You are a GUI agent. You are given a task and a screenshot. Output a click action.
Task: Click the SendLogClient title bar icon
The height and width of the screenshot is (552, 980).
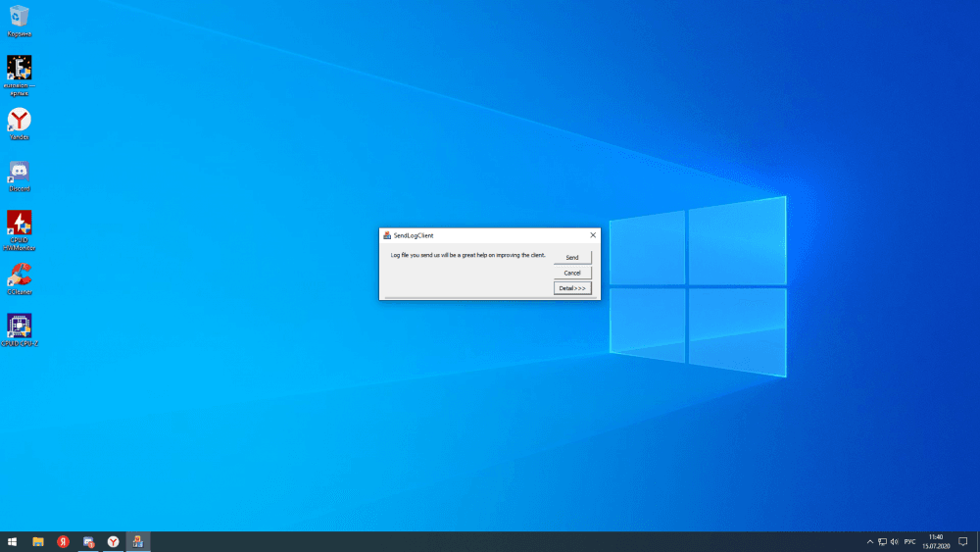[387, 235]
